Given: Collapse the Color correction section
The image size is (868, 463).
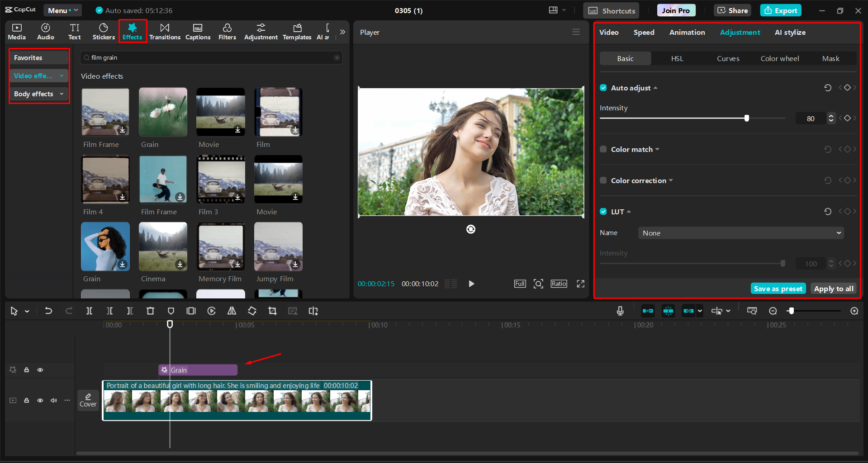Looking at the screenshot, I should pyautogui.click(x=671, y=180).
